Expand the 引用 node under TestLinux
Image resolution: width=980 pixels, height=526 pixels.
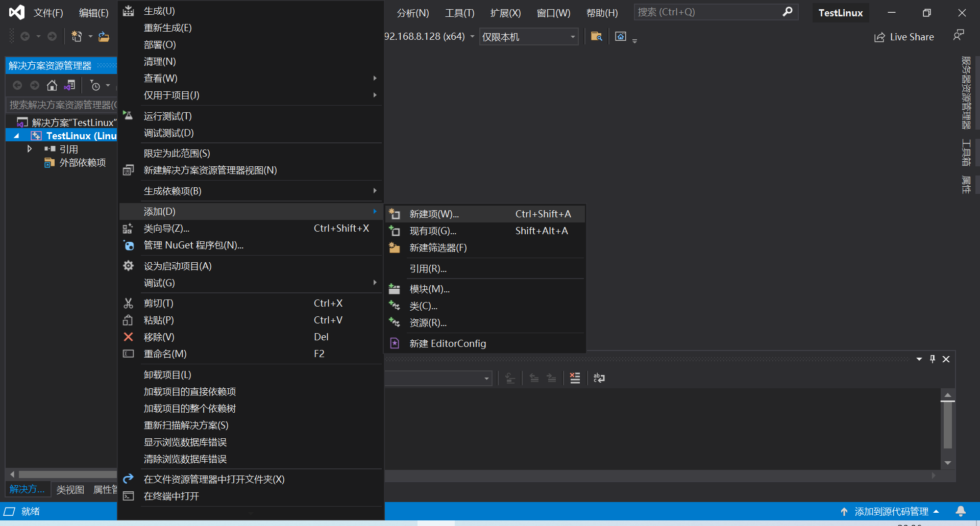click(x=29, y=148)
